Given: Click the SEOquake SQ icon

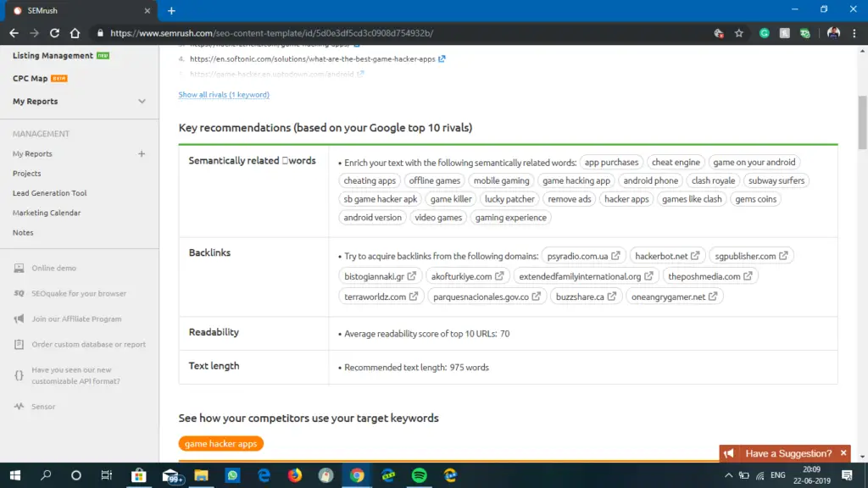Looking at the screenshot, I should click(x=19, y=293).
